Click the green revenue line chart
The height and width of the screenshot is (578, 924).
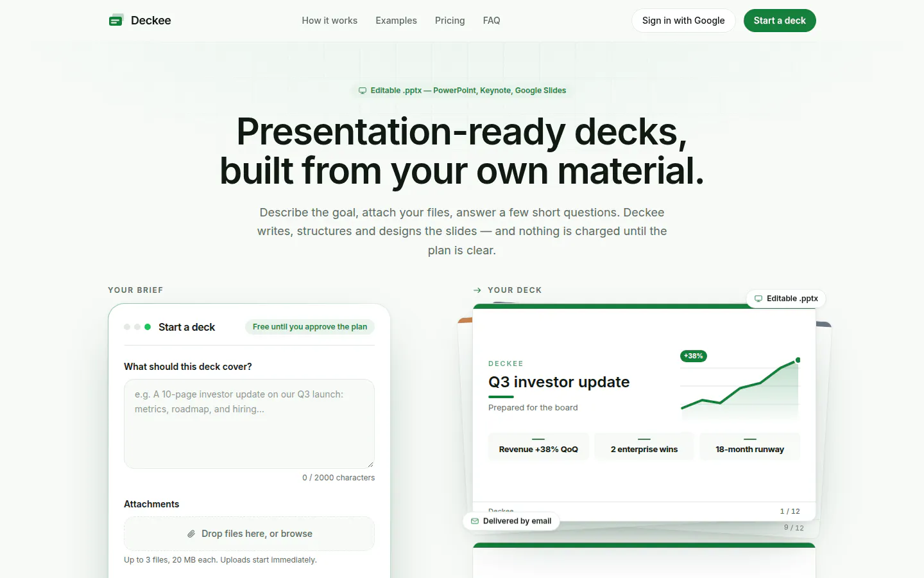tap(740, 387)
